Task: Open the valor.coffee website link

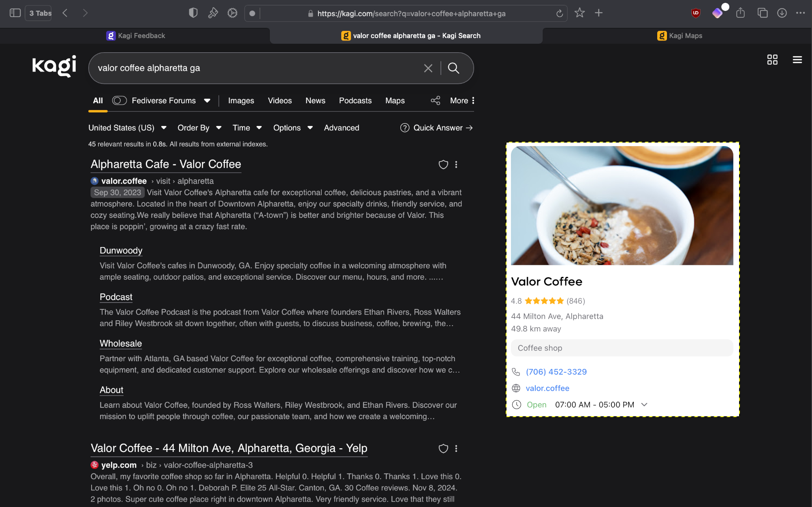Action: pos(547,388)
